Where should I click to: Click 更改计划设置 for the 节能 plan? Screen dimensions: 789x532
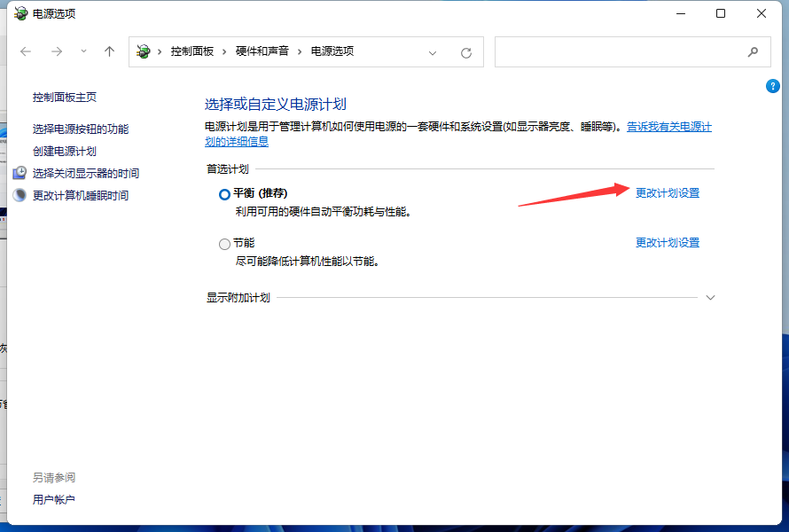coord(668,242)
